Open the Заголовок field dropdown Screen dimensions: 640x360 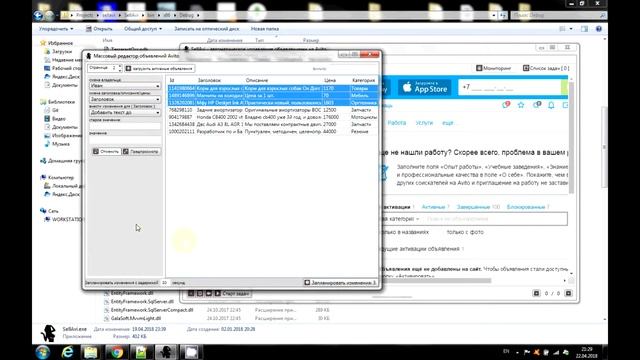click(124, 99)
